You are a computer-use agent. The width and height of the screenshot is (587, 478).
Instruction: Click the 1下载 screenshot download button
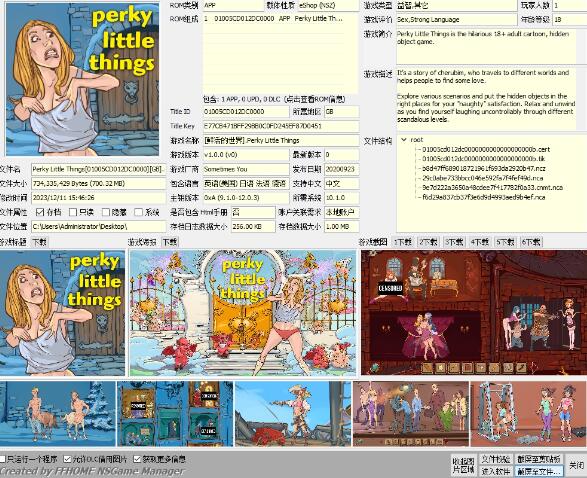click(x=403, y=242)
